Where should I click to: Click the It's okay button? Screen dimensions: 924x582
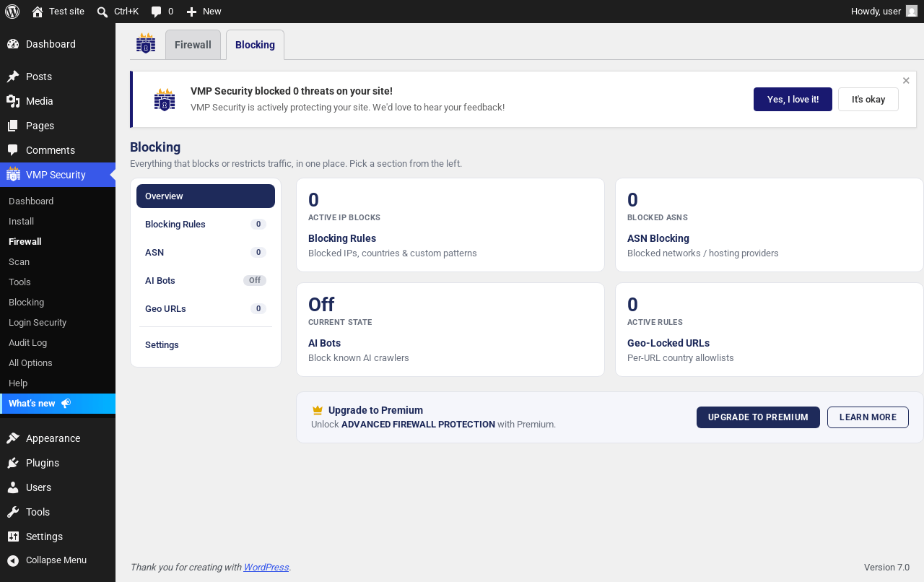868,100
